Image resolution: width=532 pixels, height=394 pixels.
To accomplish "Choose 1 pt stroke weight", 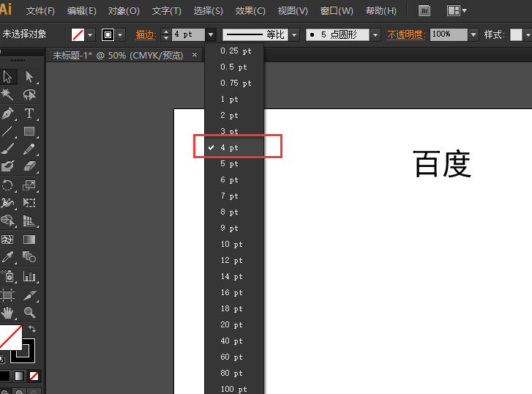I will (234, 99).
